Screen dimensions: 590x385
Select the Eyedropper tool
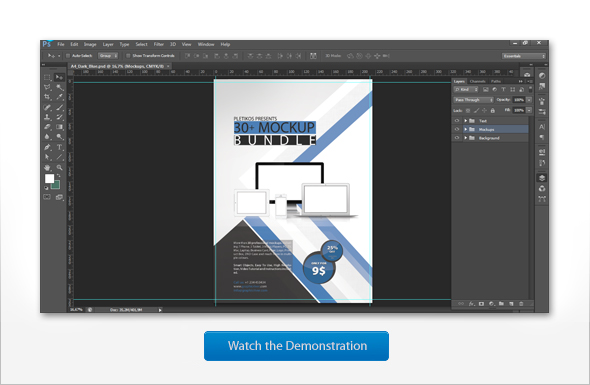(59, 97)
